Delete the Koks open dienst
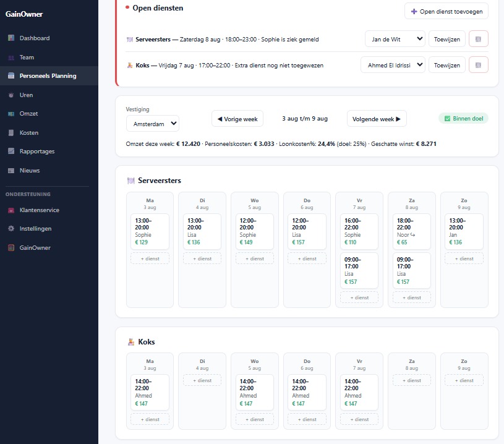 tap(478, 65)
